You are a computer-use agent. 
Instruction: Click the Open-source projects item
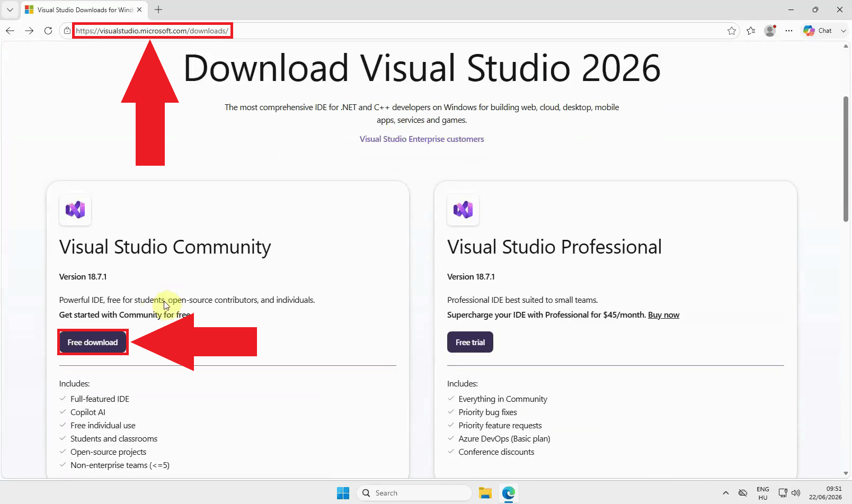pyautogui.click(x=108, y=452)
